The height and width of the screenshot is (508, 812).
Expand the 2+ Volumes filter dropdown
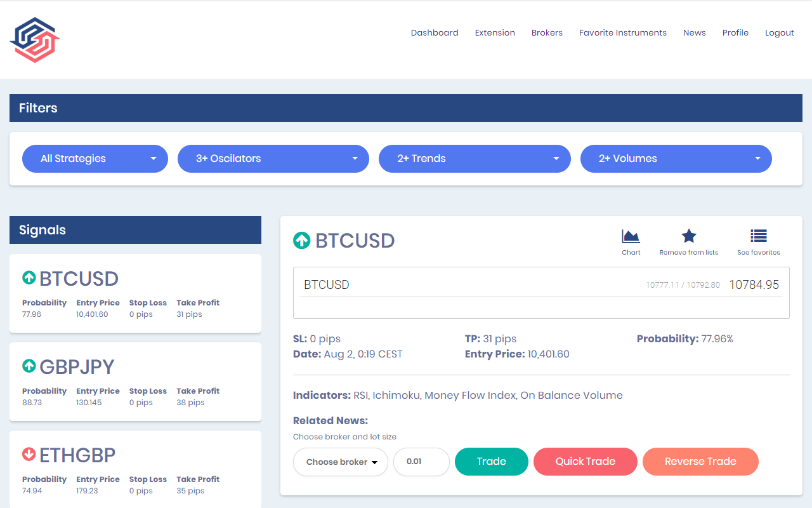tap(676, 159)
